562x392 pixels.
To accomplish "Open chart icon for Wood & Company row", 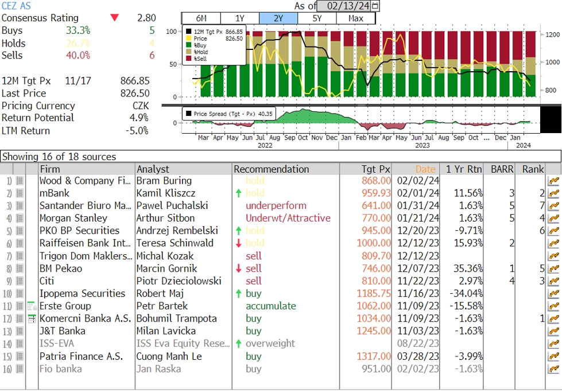I will 553,181.
